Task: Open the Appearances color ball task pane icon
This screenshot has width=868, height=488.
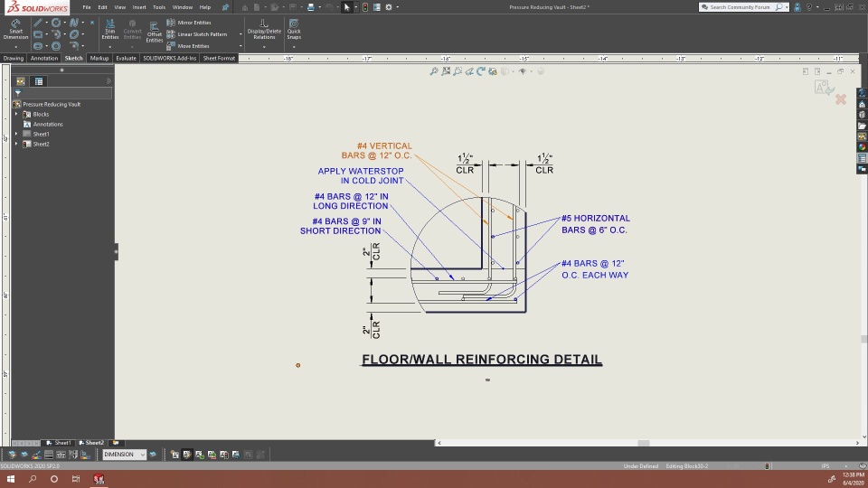Action: click(862, 147)
